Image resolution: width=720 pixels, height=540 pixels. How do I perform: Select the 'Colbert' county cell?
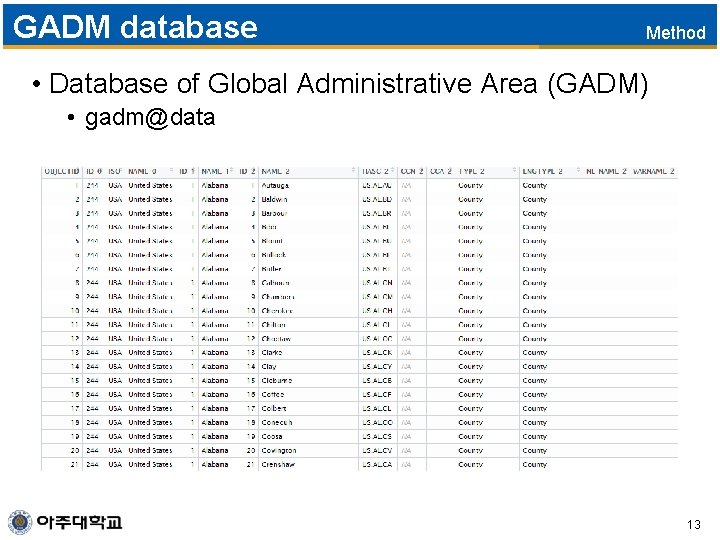click(274, 408)
